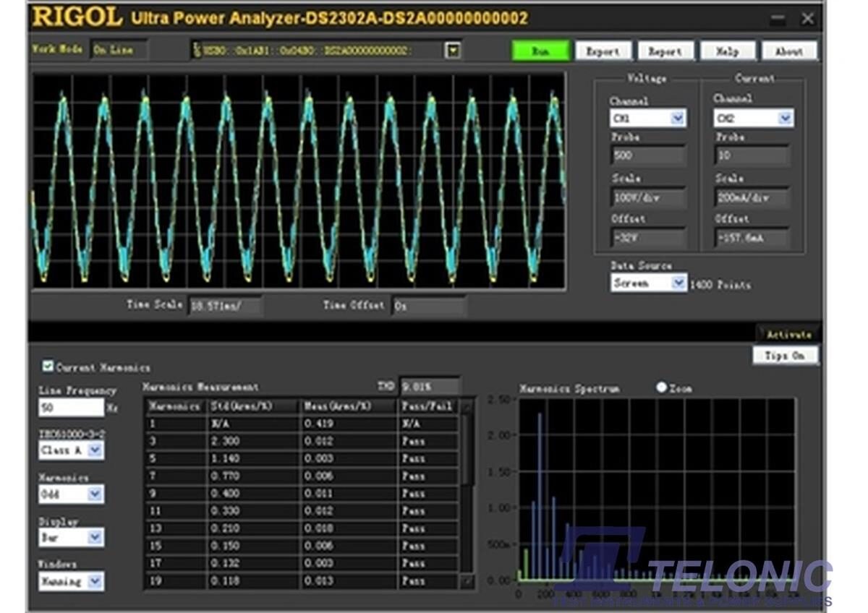Select the harmonic 3 row Std 2.300
Image resolution: width=868 pixels, height=613 pixels.
(302, 441)
